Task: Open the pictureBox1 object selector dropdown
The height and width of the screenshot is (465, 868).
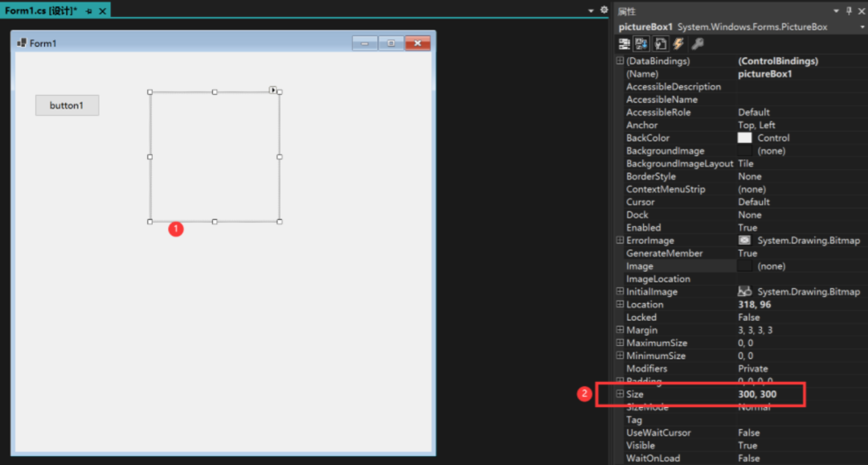Action: tap(861, 27)
